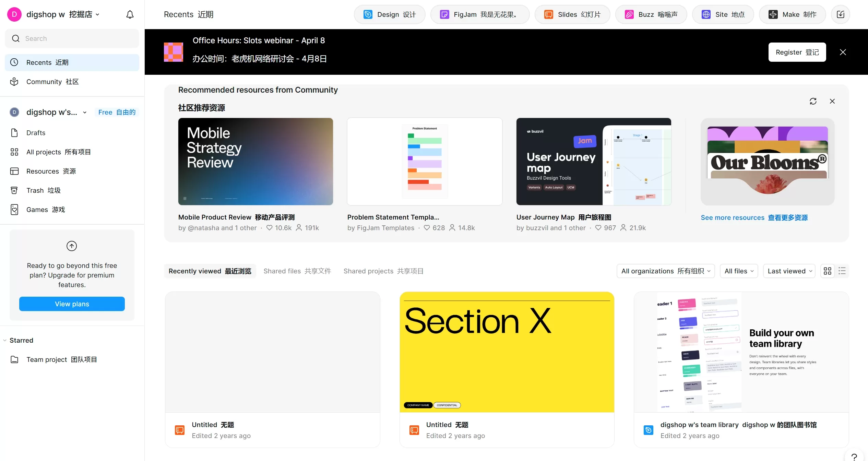The width and height of the screenshot is (868, 461).
Task: Click the webinar banner checkered logo
Action: [174, 52]
